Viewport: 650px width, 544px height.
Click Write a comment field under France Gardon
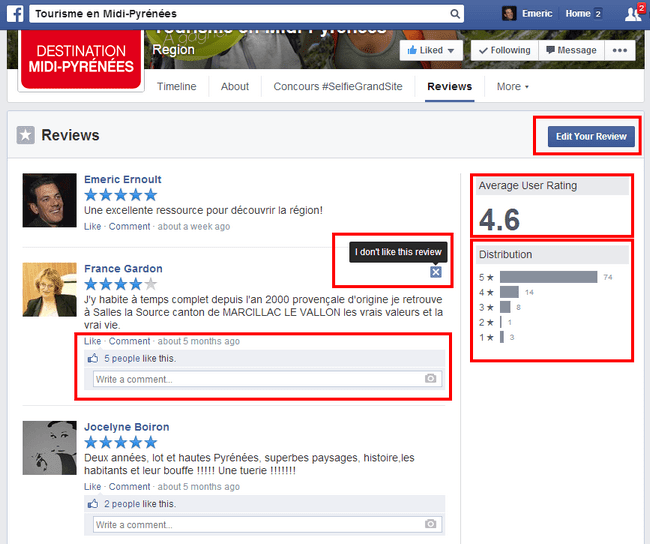click(267, 379)
